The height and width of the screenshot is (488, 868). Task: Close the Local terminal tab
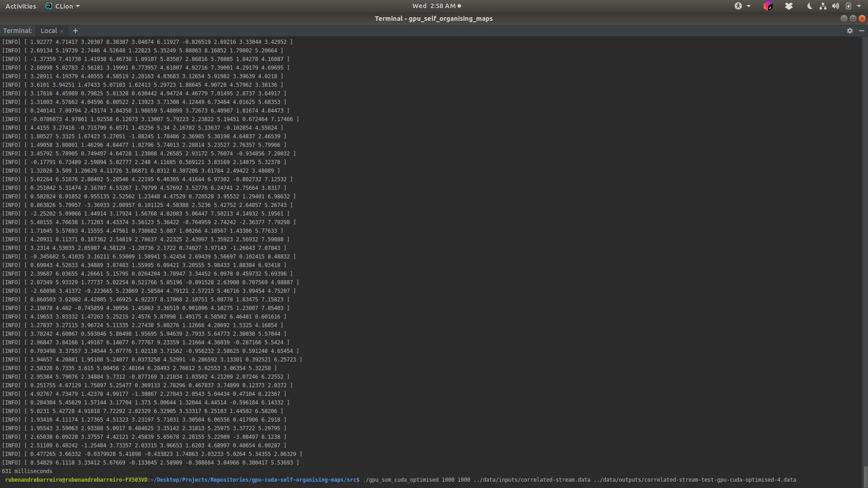click(62, 31)
